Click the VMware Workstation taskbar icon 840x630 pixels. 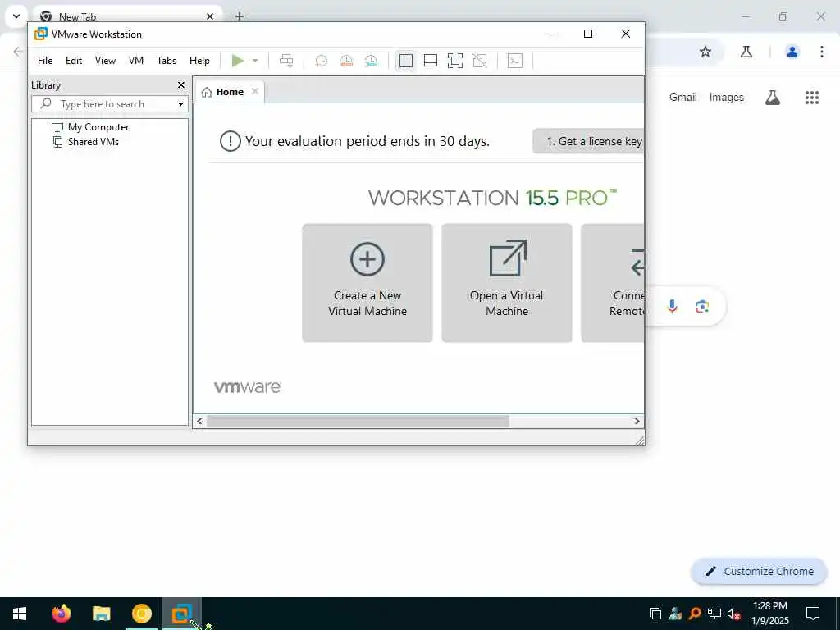click(182, 614)
